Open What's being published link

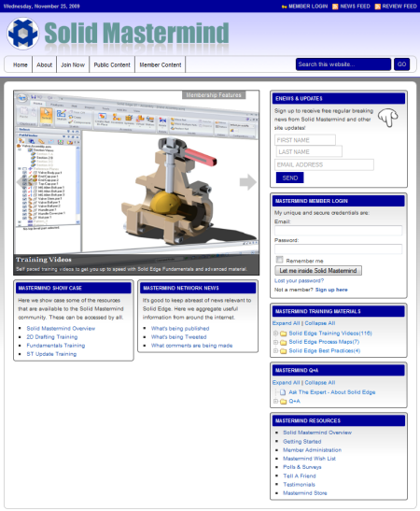point(180,329)
